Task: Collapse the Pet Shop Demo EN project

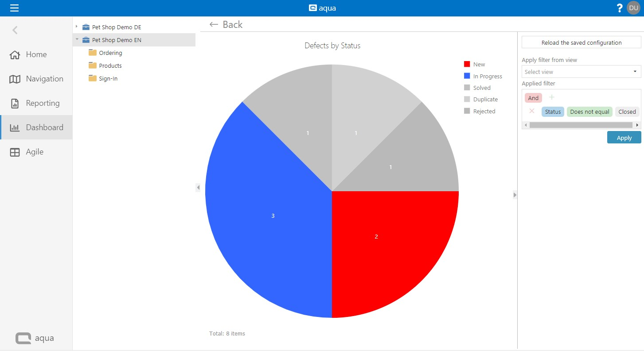Action: coord(77,40)
